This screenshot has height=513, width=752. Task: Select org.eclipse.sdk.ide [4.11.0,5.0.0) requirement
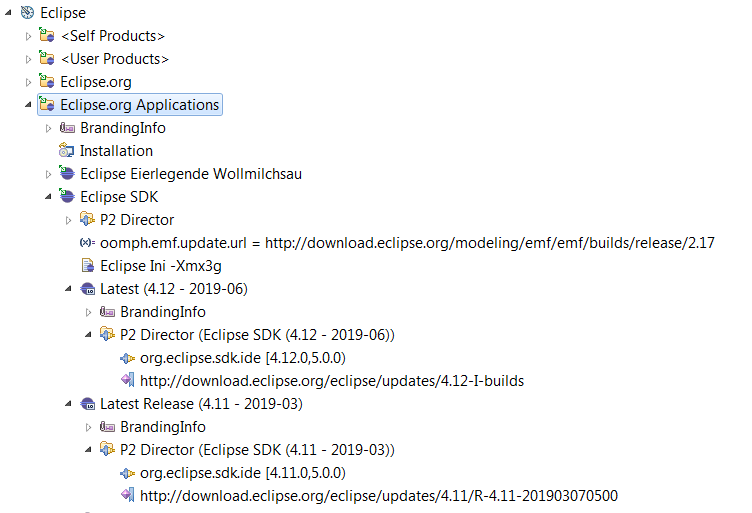(x=243, y=473)
